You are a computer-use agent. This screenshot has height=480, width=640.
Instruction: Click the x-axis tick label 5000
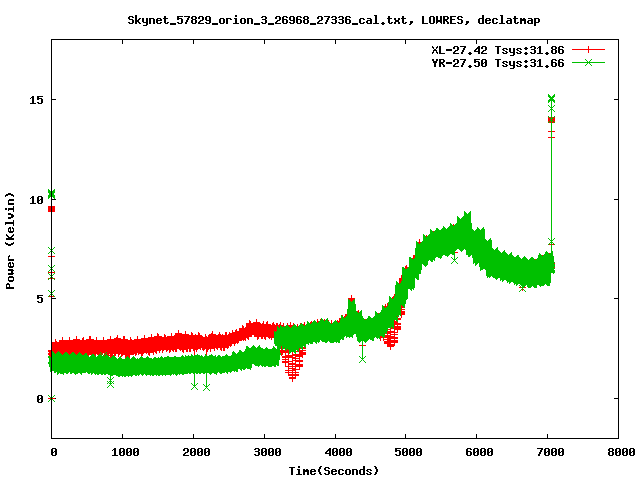[x=409, y=452]
